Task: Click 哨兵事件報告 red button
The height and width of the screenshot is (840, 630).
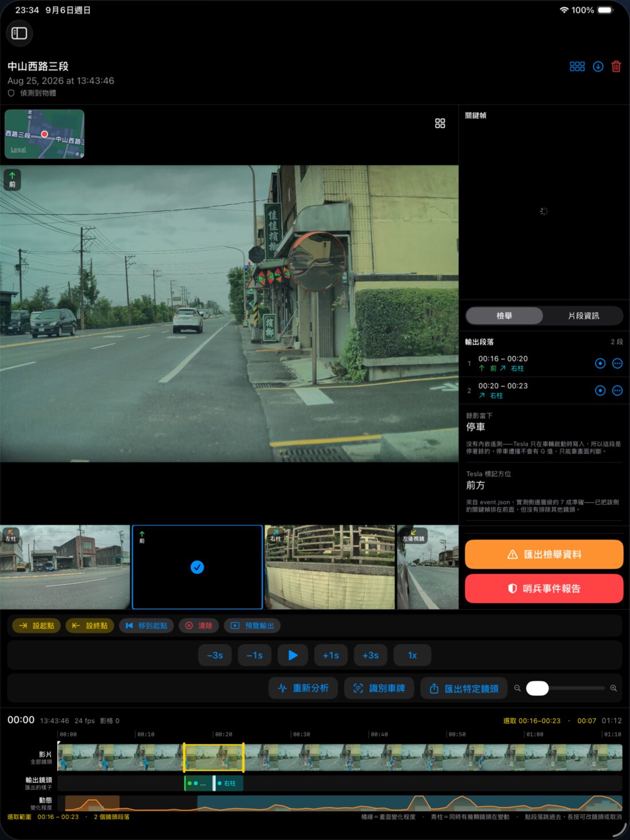Action: click(x=544, y=589)
